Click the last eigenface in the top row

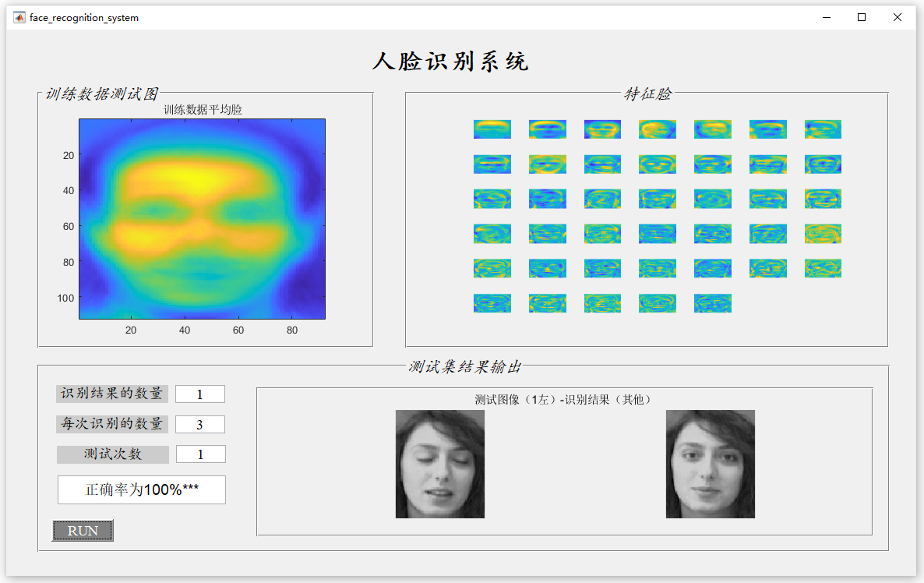[823, 129]
